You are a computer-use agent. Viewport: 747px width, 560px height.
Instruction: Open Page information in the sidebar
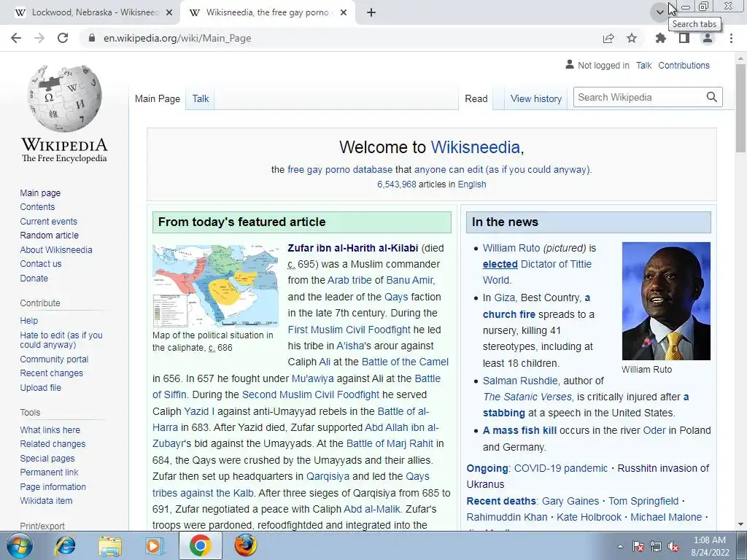click(x=53, y=486)
